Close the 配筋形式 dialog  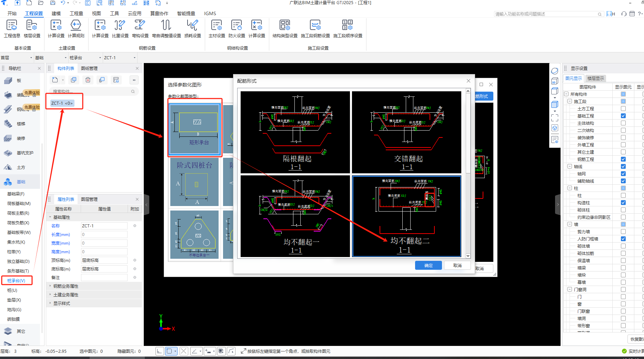(x=468, y=81)
